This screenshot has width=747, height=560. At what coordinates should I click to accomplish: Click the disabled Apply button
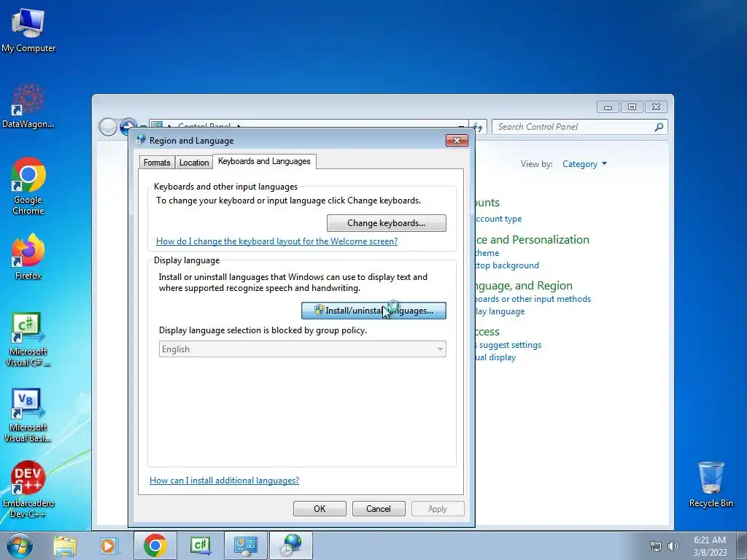pos(438,508)
